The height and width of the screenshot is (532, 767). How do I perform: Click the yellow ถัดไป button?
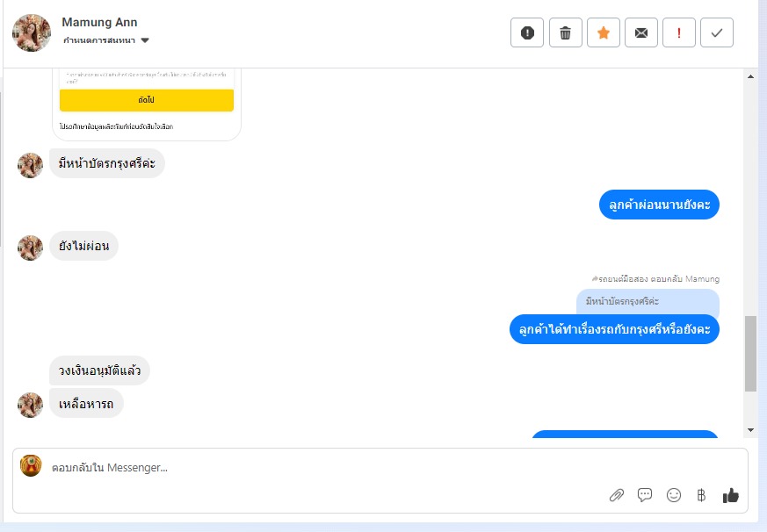click(146, 100)
